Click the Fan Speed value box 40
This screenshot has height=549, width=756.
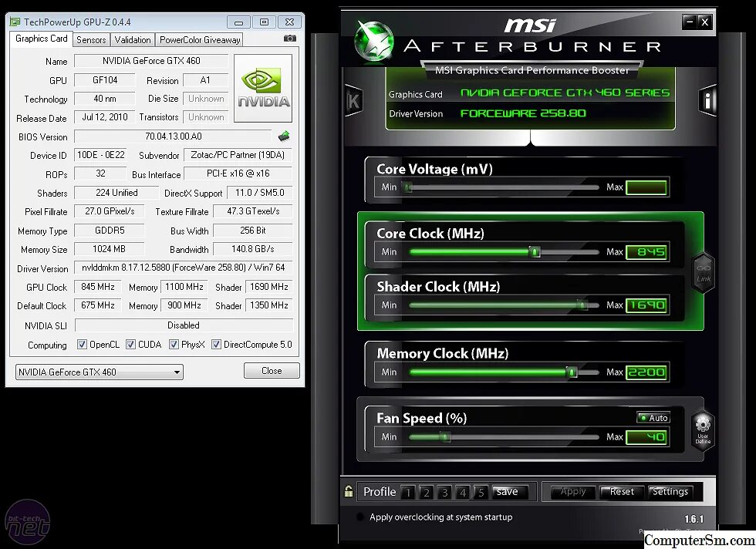pos(646,436)
